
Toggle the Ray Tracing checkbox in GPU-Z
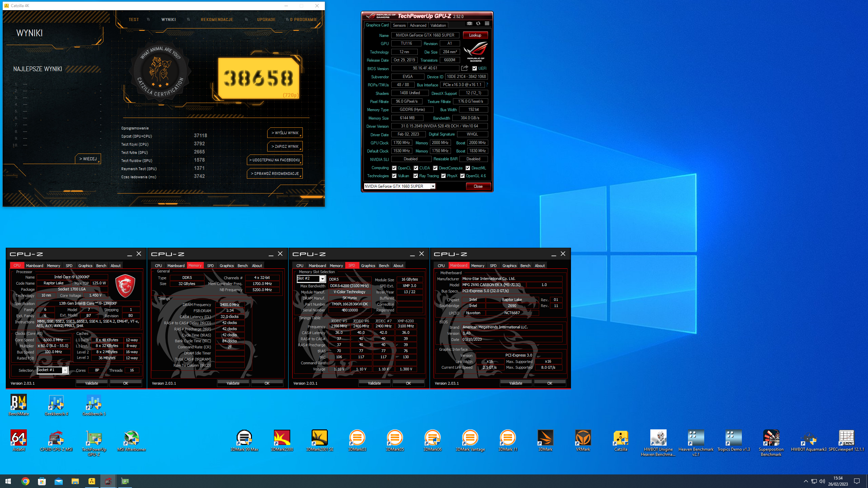416,176
